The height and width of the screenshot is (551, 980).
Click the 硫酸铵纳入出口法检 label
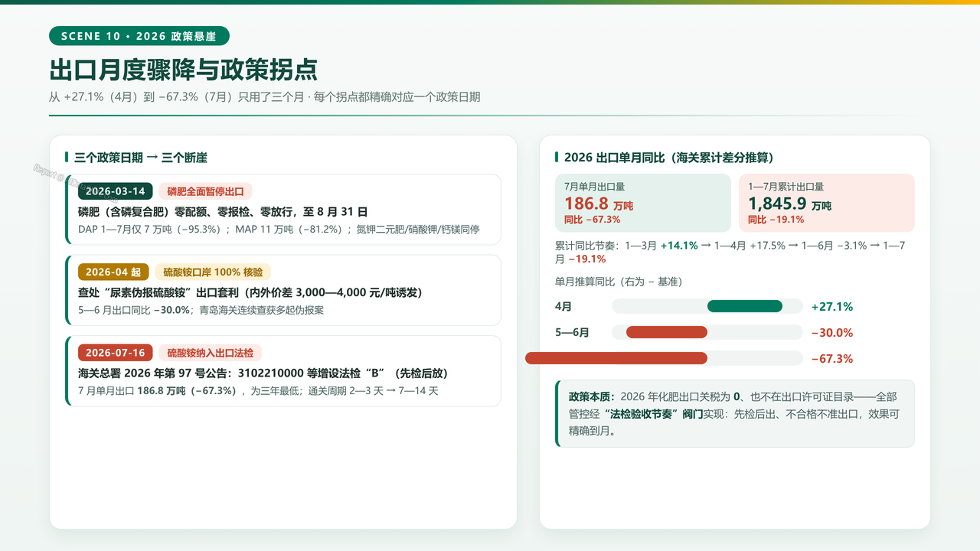point(211,352)
